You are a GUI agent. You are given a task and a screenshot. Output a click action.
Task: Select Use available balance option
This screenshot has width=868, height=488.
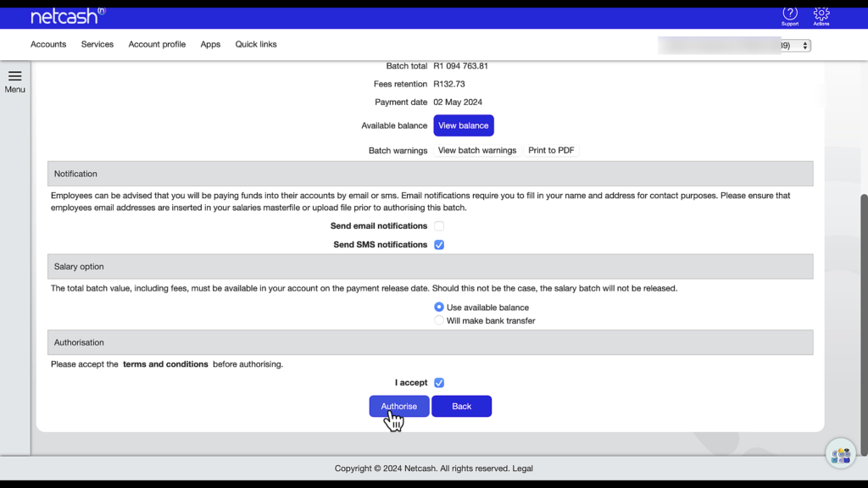(x=439, y=307)
